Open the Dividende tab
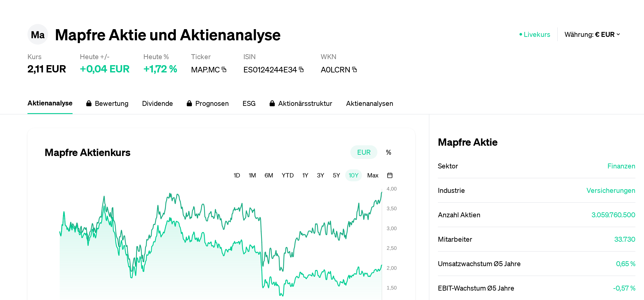 157,103
